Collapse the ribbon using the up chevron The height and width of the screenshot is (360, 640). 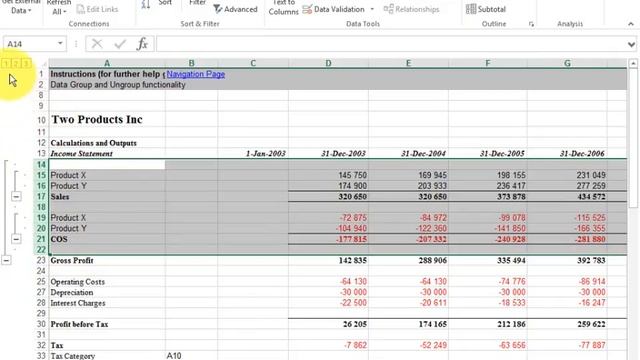(x=631, y=24)
